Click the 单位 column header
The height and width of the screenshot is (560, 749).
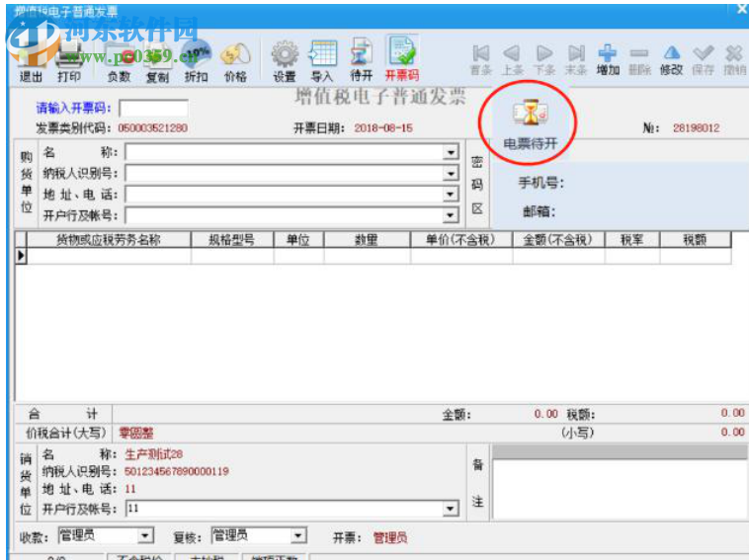pyautogui.click(x=298, y=240)
